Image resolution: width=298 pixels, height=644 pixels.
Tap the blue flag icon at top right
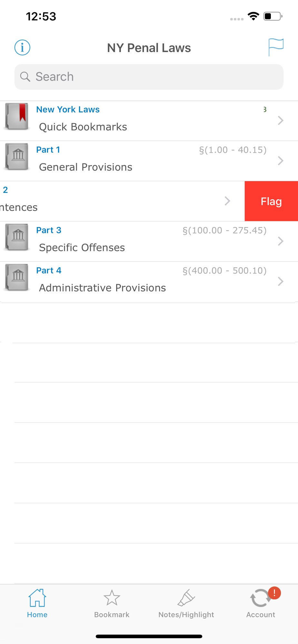pyautogui.click(x=276, y=47)
